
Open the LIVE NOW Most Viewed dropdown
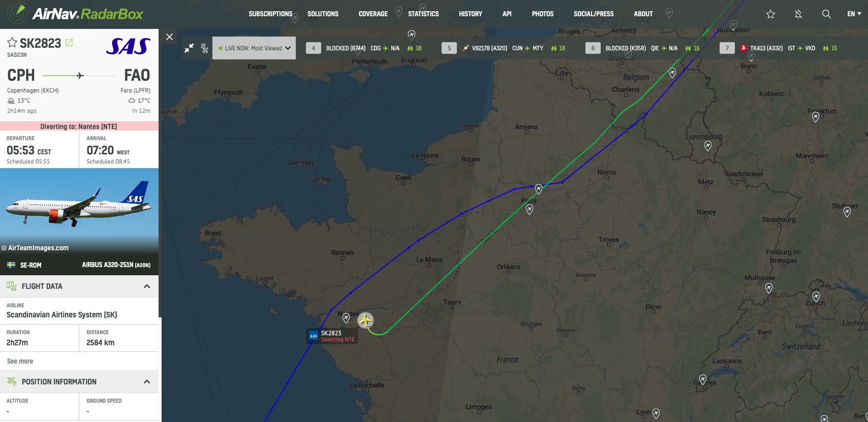pos(254,48)
